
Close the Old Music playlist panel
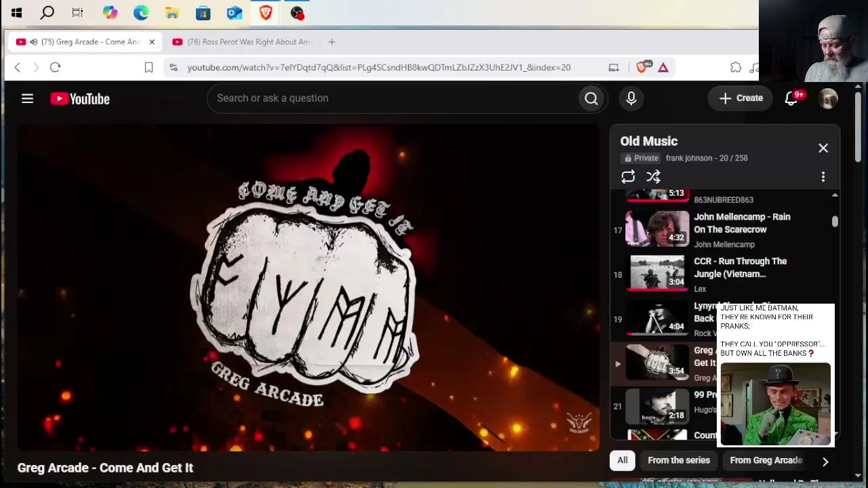tap(823, 148)
